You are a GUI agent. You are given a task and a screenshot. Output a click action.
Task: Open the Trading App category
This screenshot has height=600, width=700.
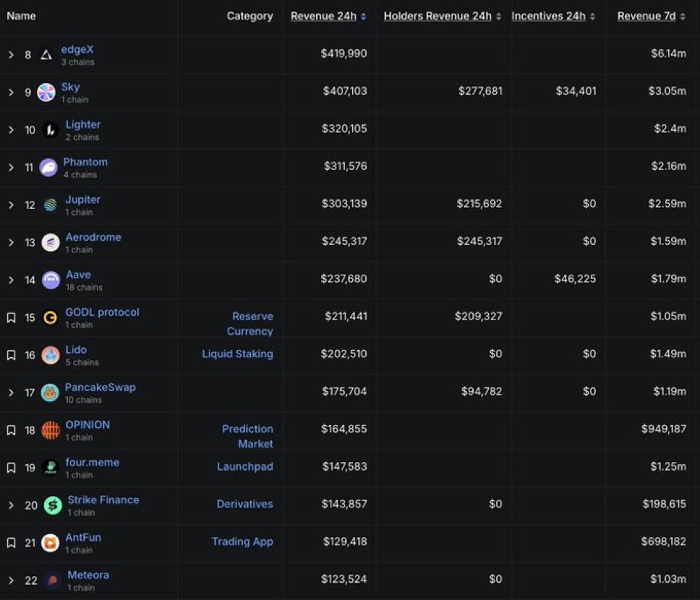pyautogui.click(x=242, y=541)
